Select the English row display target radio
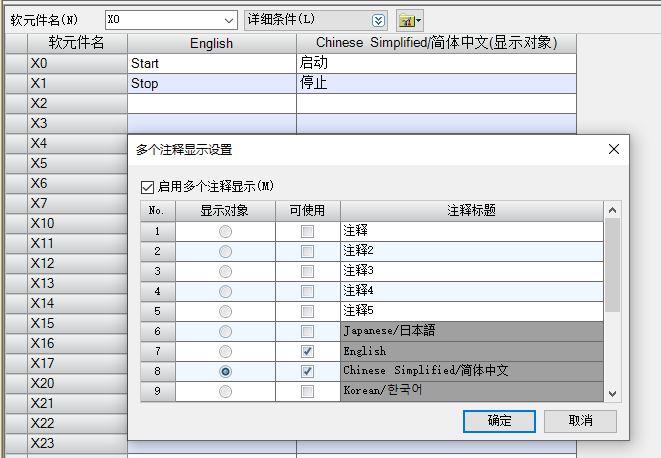The width and height of the screenshot is (661, 458). point(225,351)
